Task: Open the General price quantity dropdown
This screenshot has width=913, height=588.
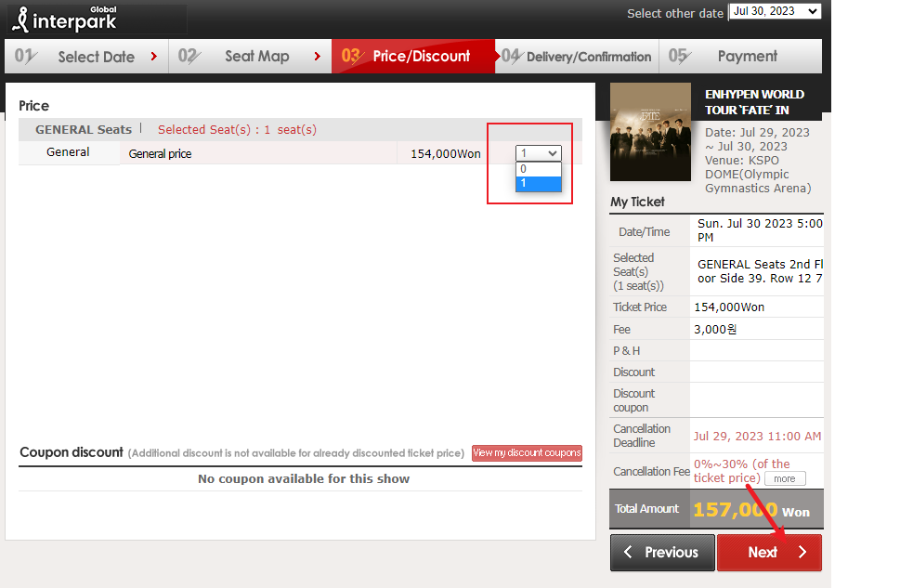Action: [539, 153]
